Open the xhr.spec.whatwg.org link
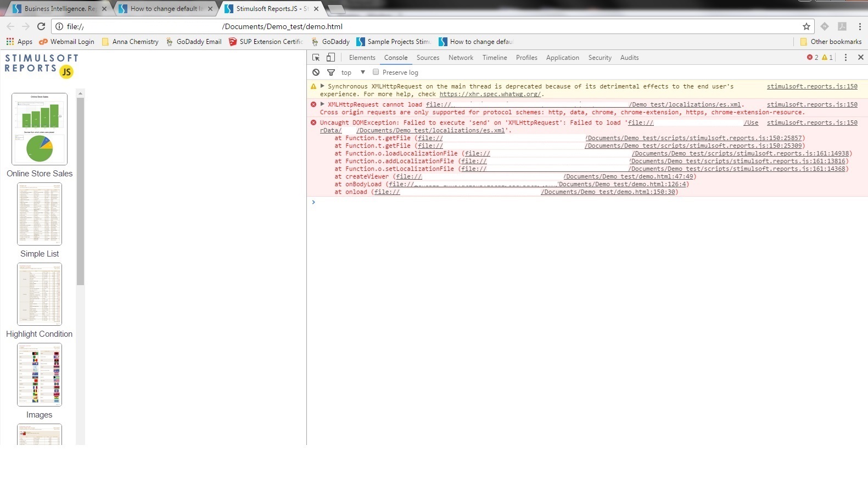Viewport: 868px width, 495px height. pos(490,94)
